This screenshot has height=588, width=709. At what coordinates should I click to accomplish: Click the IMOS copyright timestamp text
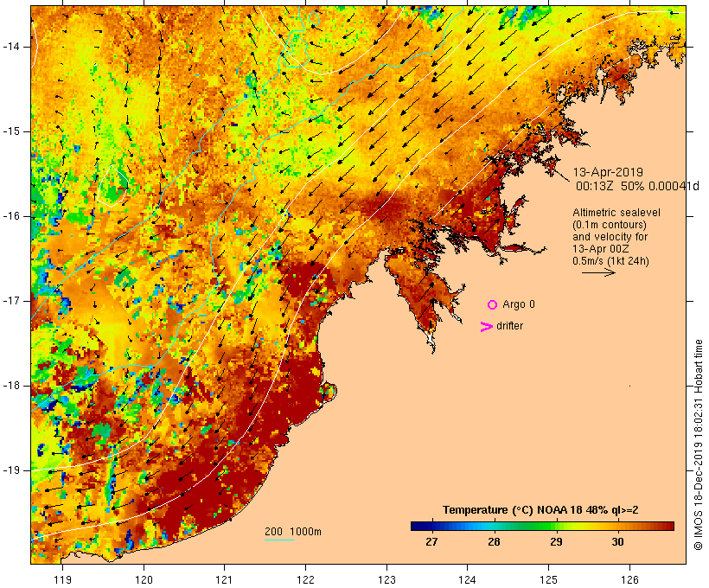698,444
